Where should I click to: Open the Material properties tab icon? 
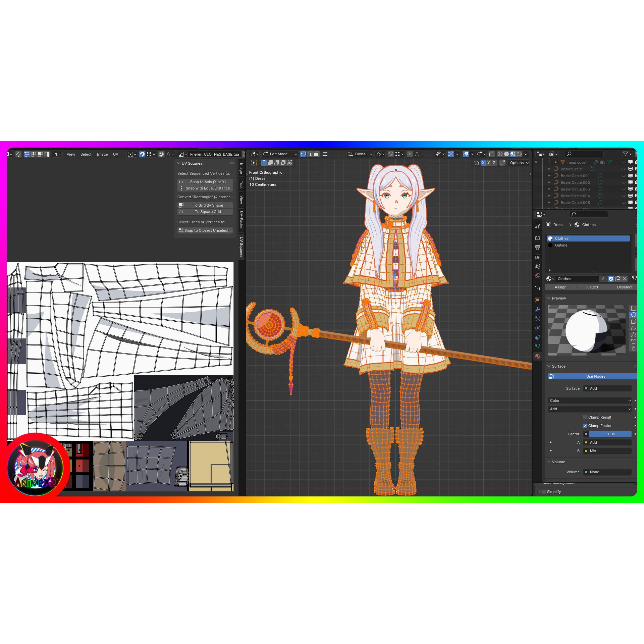pyautogui.click(x=538, y=356)
